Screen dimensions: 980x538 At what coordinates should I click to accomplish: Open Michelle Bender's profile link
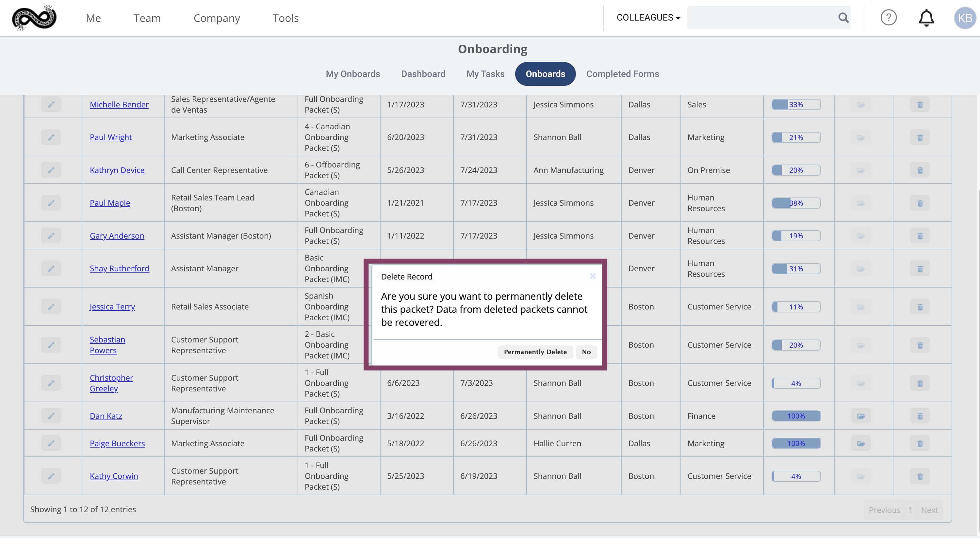(119, 104)
